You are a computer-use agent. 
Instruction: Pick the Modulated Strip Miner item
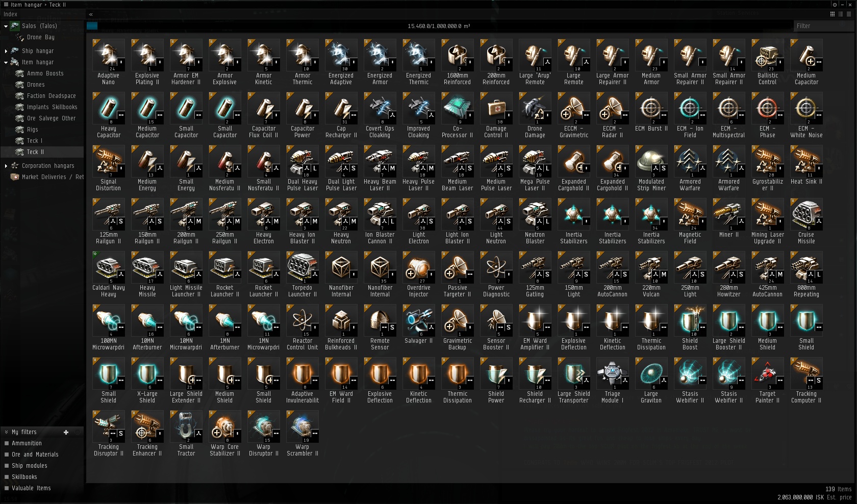tap(651, 162)
